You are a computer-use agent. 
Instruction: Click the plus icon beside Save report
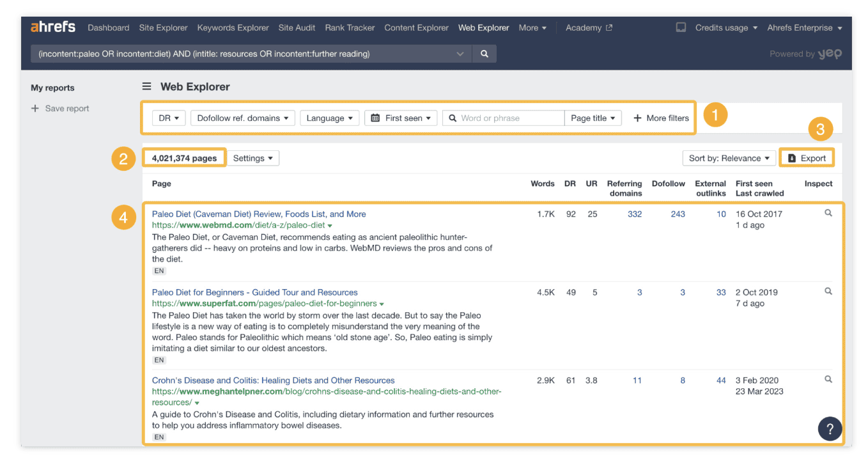pos(35,108)
